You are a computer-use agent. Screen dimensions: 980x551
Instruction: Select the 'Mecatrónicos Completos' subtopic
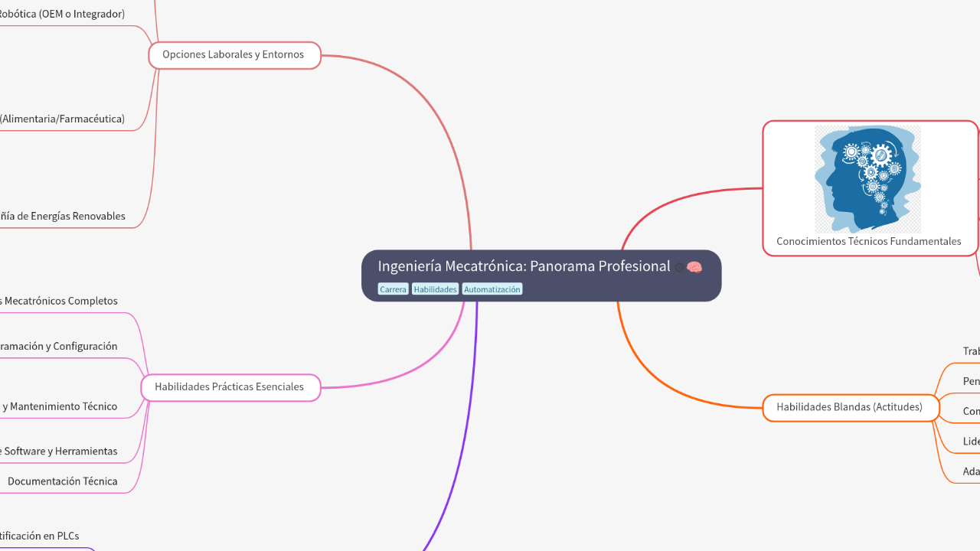(x=58, y=301)
